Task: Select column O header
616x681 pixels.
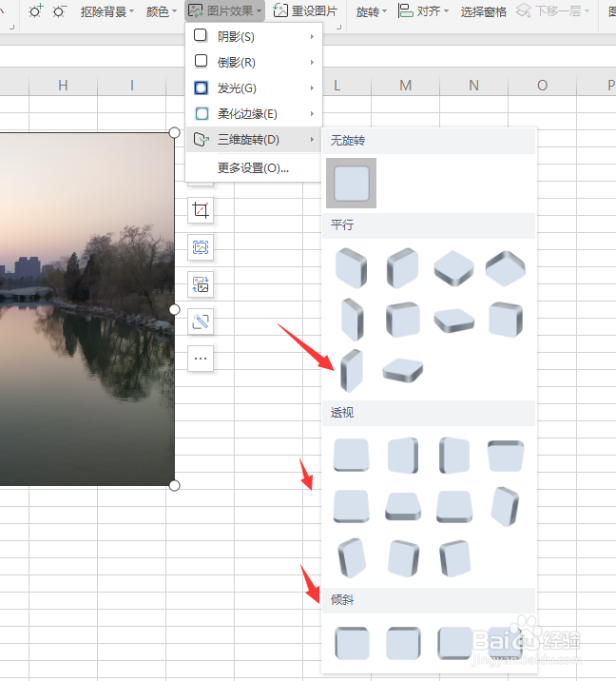Action: point(542,86)
